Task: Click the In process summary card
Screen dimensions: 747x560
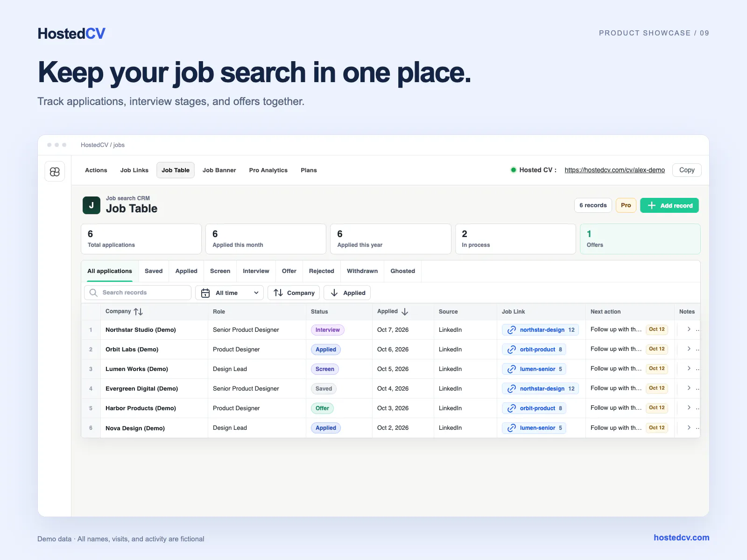Action: [515, 239]
